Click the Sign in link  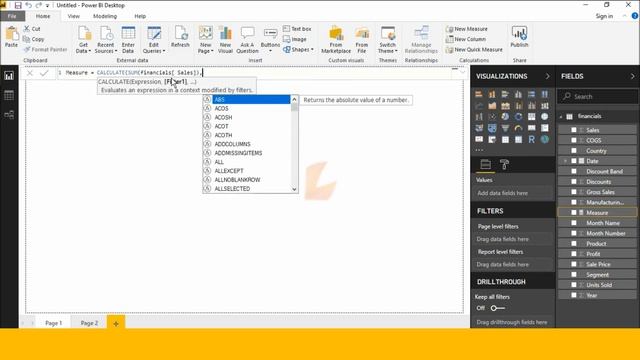(x=604, y=16)
